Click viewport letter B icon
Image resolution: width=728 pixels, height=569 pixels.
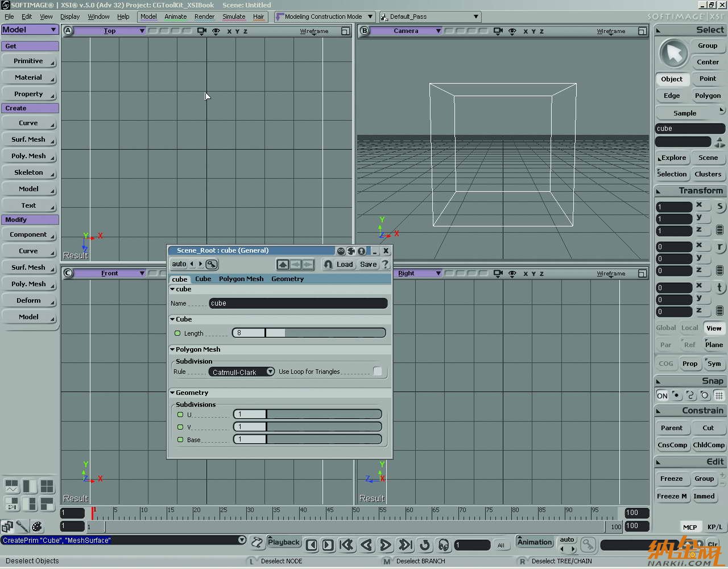(365, 31)
